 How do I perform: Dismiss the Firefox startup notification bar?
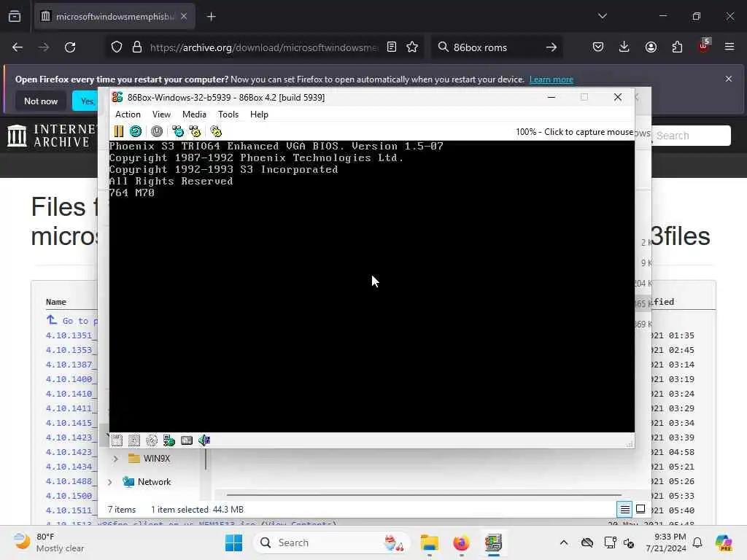pyautogui.click(x=729, y=79)
